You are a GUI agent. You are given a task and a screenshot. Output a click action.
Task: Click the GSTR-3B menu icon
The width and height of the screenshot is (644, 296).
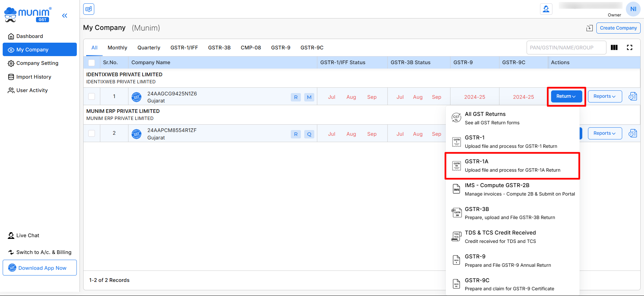click(457, 213)
